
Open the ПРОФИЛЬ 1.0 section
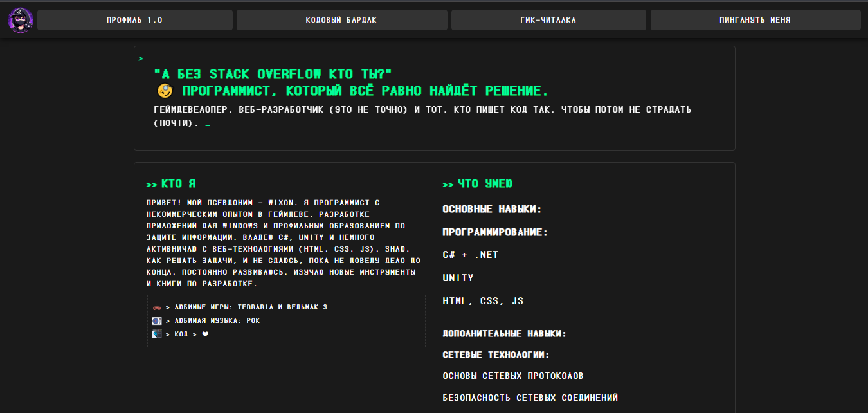[x=135, y=20]
